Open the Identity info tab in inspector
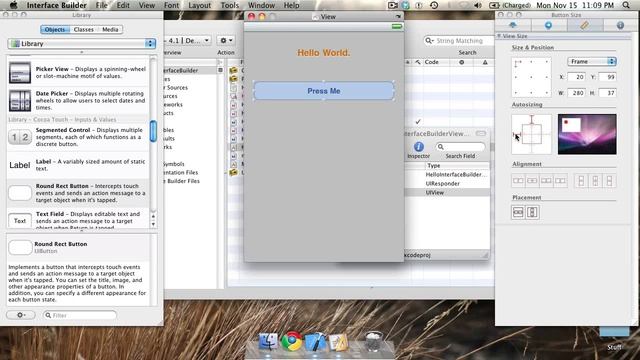Viewport: 640px width, 360px height. tap(620, 25)
